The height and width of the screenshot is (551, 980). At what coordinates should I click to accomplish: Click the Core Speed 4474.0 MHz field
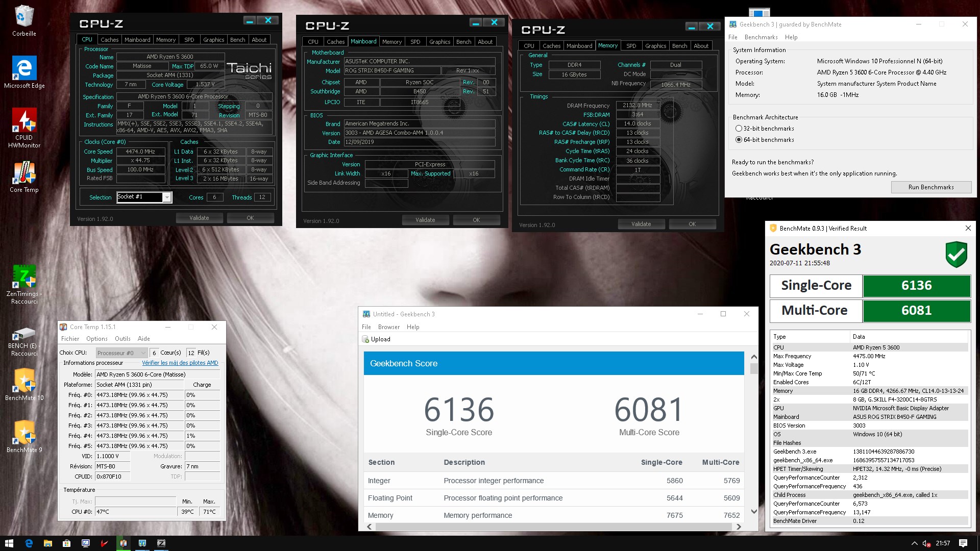(x=141, y=152)
